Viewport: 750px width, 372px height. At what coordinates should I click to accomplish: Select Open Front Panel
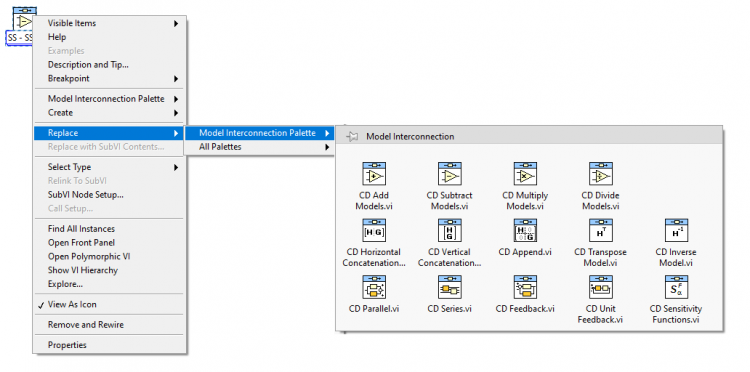click(110, 243)
